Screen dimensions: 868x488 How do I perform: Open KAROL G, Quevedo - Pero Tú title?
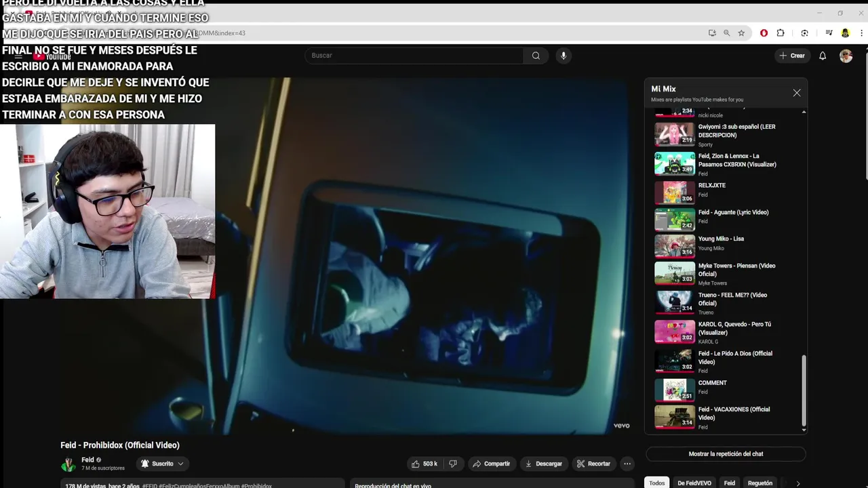pos(734,328)
